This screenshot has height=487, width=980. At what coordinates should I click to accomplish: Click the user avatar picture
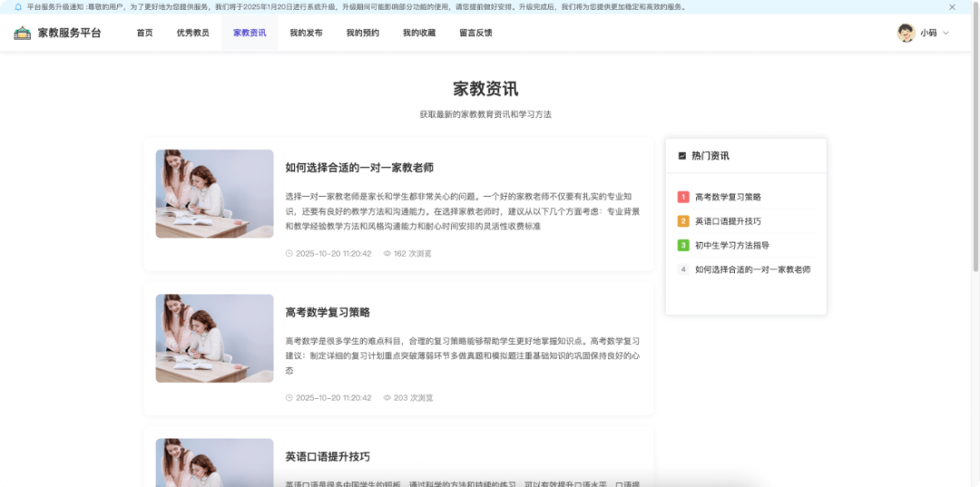click(906, 33)
